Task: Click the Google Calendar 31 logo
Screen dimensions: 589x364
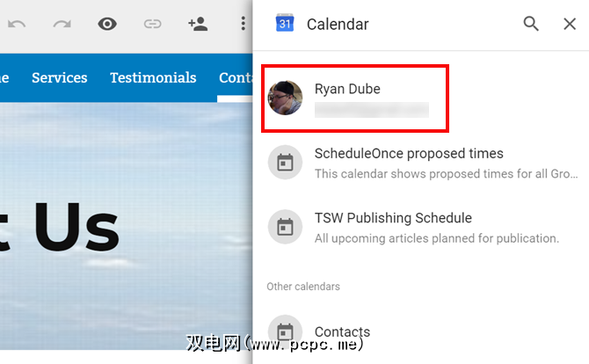Action: pyautogui.click(x=285, y=23)
